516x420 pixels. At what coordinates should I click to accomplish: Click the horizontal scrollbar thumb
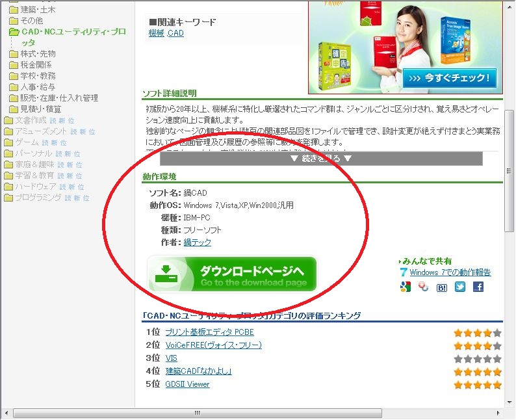[198, 413]
